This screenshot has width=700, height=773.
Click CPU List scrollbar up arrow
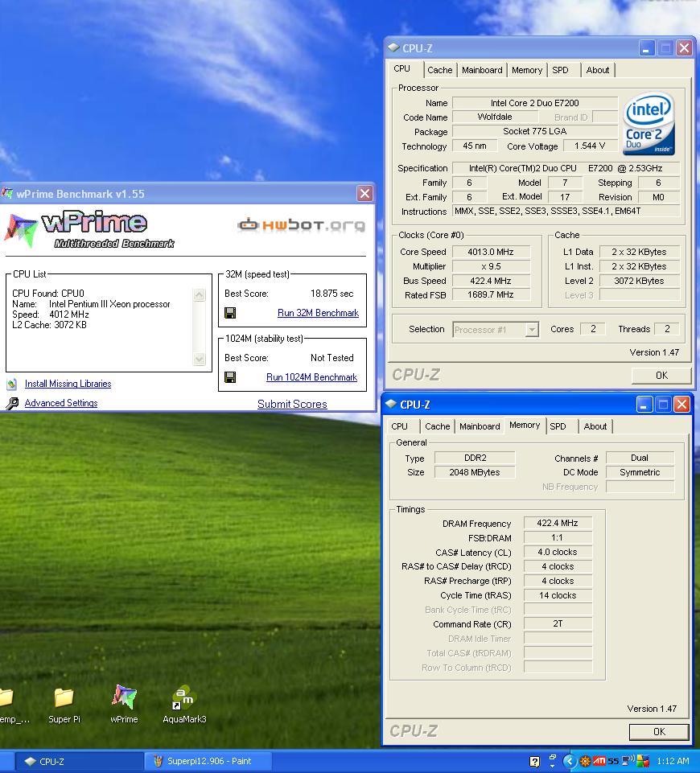pyautogui.click(x=200, y=295)
